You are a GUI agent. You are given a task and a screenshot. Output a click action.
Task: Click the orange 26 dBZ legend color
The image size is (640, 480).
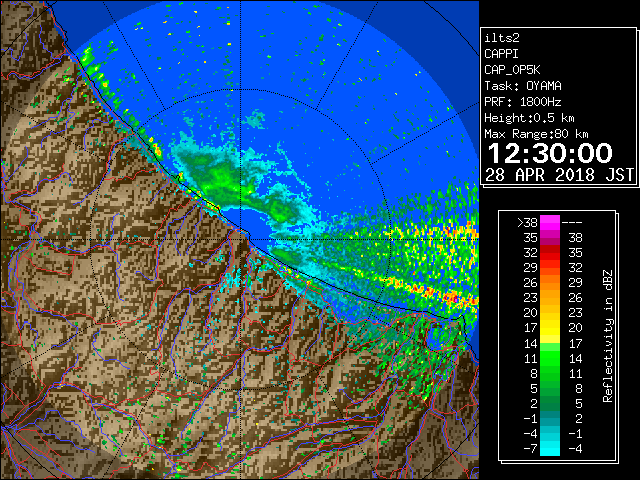pos(550,283)
